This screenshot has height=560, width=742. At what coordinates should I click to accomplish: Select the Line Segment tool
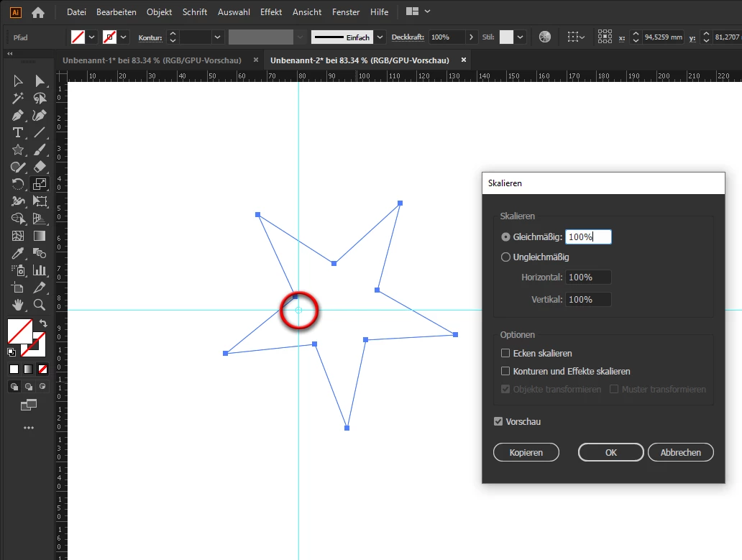(40, 132)
